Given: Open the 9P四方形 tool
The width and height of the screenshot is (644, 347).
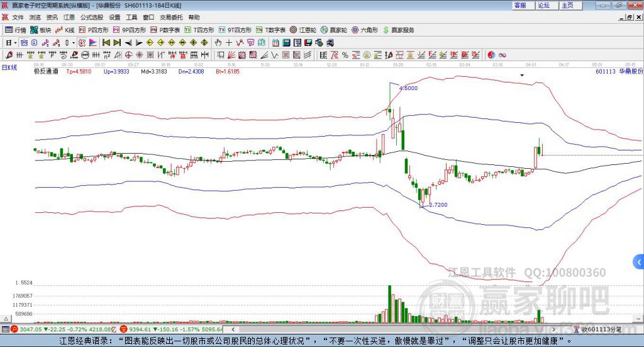Looking at the screenshot, I should [130, 30].
